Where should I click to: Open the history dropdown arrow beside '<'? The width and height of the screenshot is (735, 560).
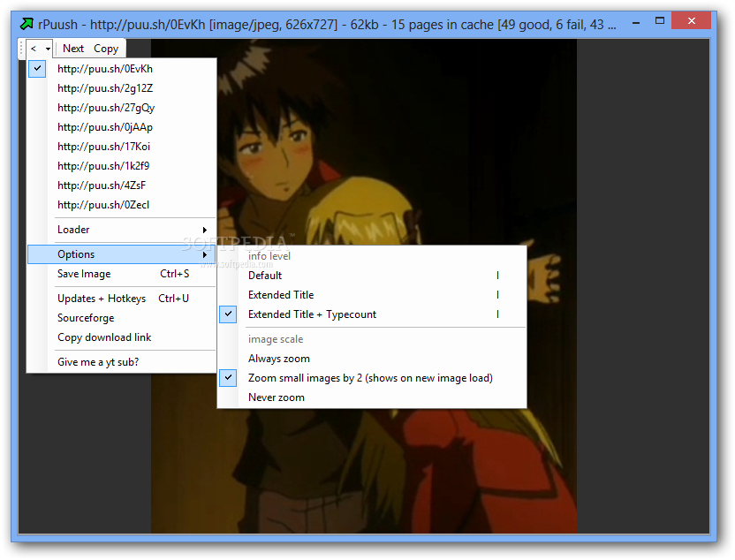48,49
